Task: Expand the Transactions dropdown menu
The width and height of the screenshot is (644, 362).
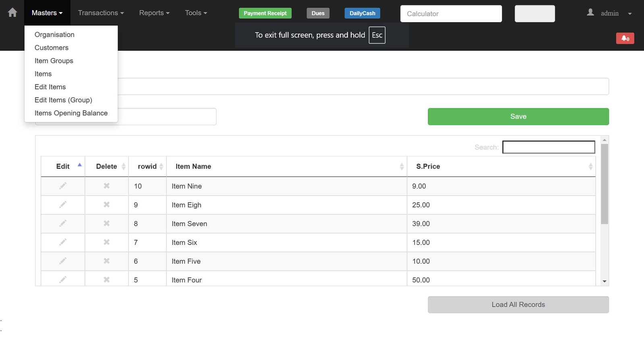Action: [101, 13]
